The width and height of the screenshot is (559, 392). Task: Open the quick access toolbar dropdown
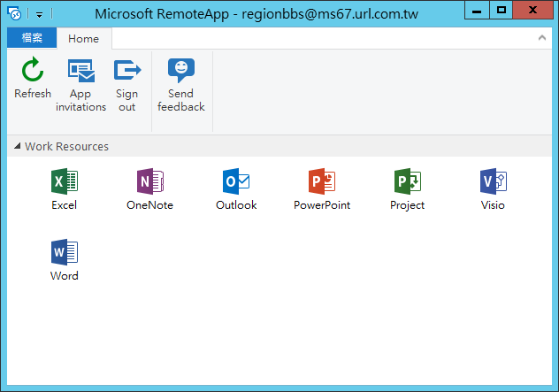point(39,15)
